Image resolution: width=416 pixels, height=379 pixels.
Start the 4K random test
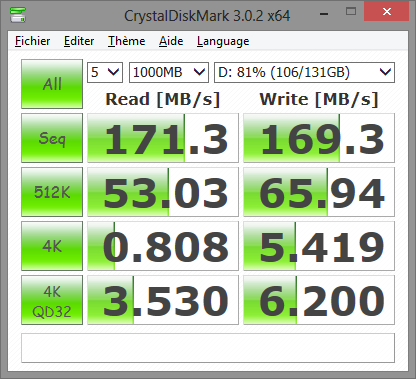tap(52, 246)
